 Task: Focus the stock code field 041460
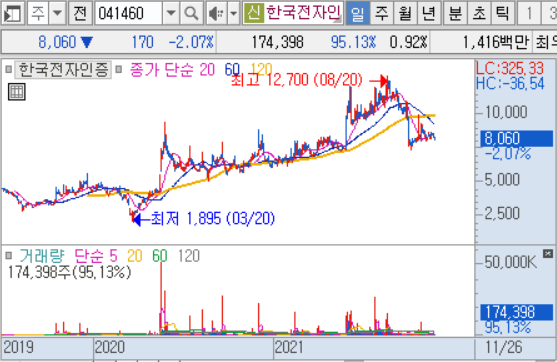[x=129, y=13]
